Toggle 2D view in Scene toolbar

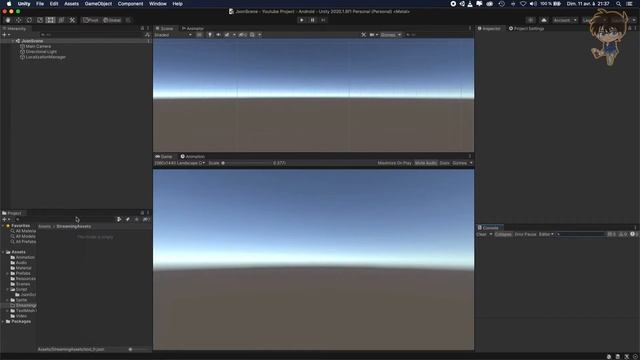[x=199, y=35]
